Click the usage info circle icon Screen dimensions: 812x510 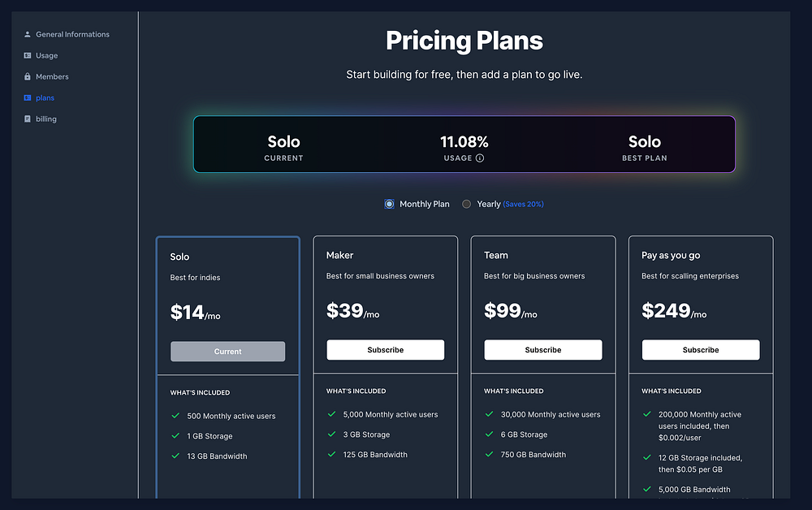pos(480,158)
